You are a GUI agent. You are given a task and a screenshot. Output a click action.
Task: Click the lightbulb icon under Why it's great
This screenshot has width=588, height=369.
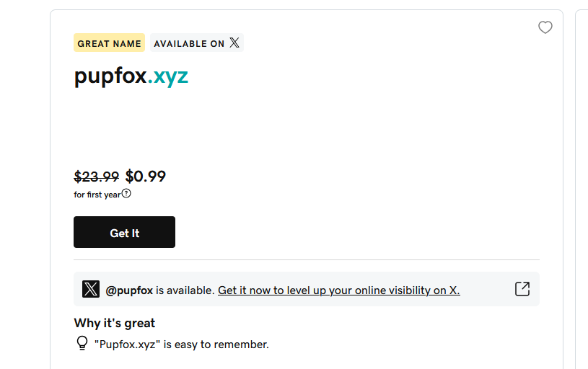(x=82, y=343)
